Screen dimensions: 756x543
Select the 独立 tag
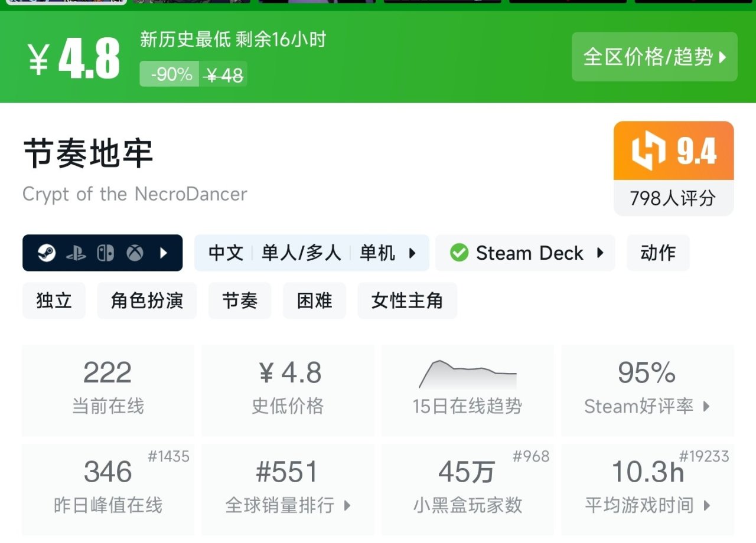tap(54, 300)
